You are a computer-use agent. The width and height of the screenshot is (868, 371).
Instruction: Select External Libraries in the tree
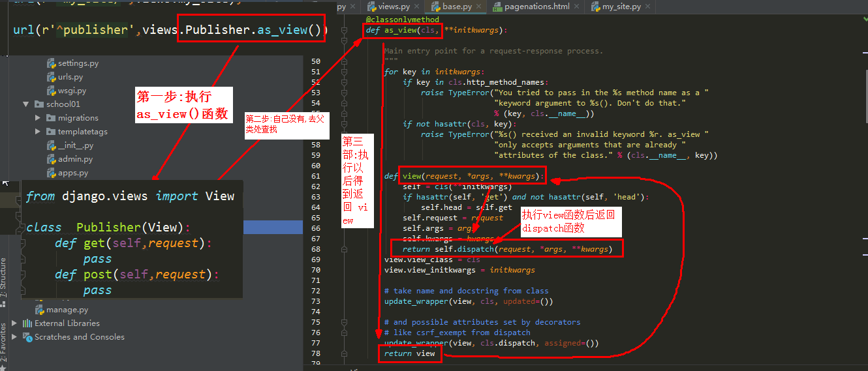tap(67, 323)
